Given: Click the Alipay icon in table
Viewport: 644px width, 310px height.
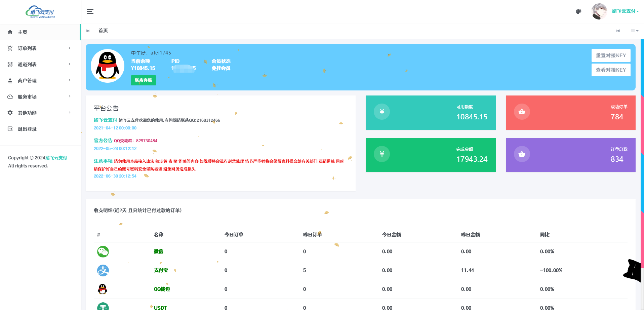Looking at the screenshot, I should 103,270.
